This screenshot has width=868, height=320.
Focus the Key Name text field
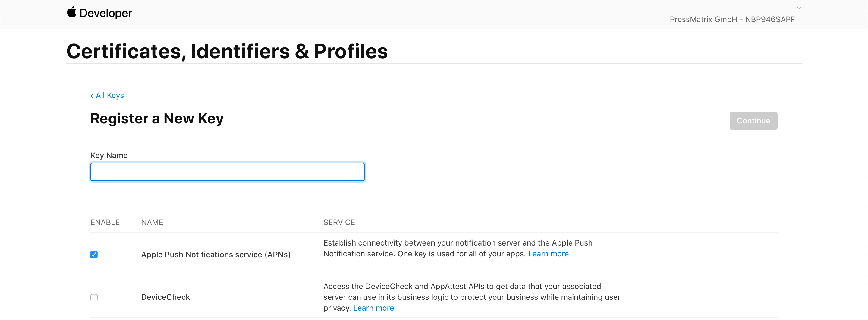(x=228, y=172)
